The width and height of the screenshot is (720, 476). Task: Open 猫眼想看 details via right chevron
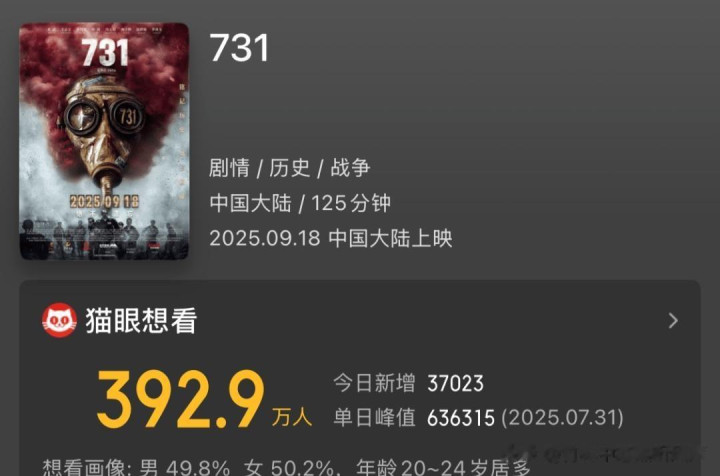click(673, 320)
